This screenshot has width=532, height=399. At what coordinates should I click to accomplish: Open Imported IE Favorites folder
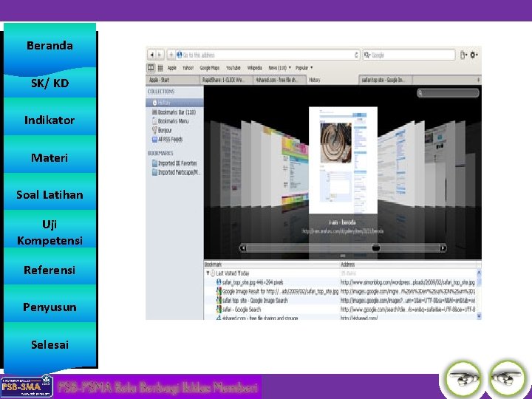tap(174, 163)
